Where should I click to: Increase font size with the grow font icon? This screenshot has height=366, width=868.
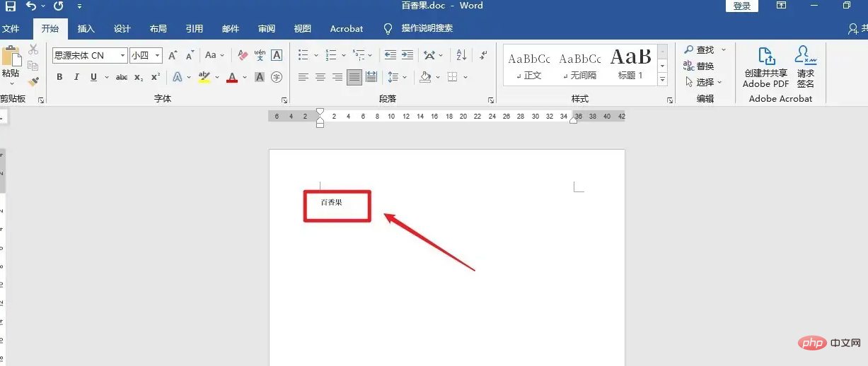coord(173,55)
